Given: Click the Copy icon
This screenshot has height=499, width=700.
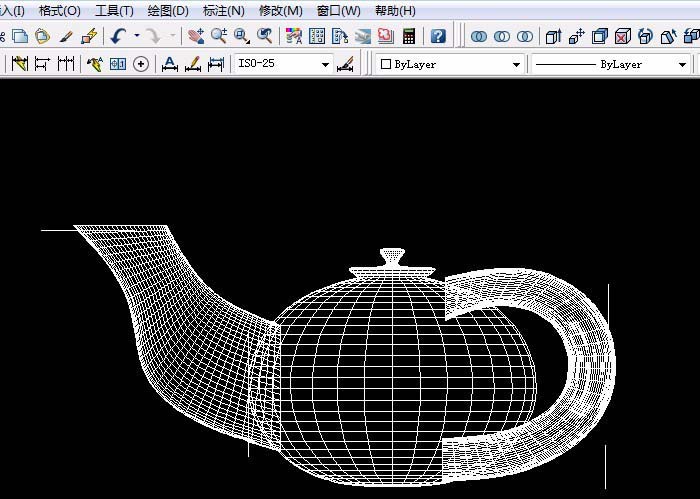Looking at the screenshot, I should (20, 36).
